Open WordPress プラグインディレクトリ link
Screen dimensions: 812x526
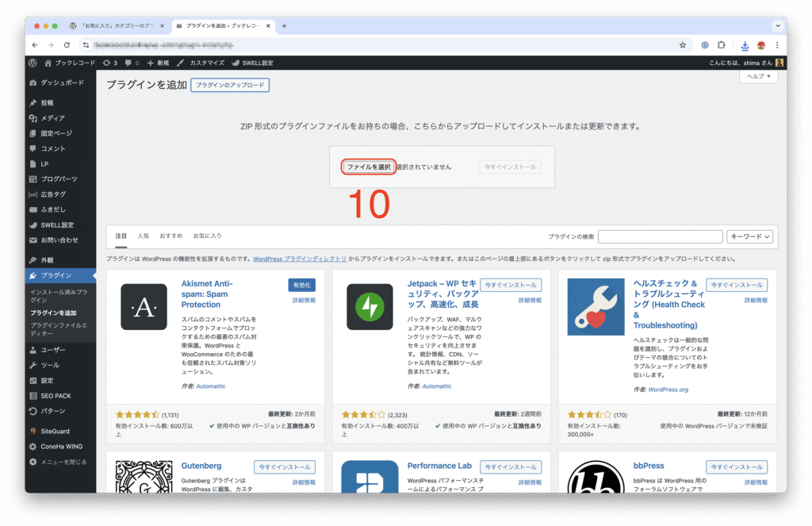click(300, 259)
